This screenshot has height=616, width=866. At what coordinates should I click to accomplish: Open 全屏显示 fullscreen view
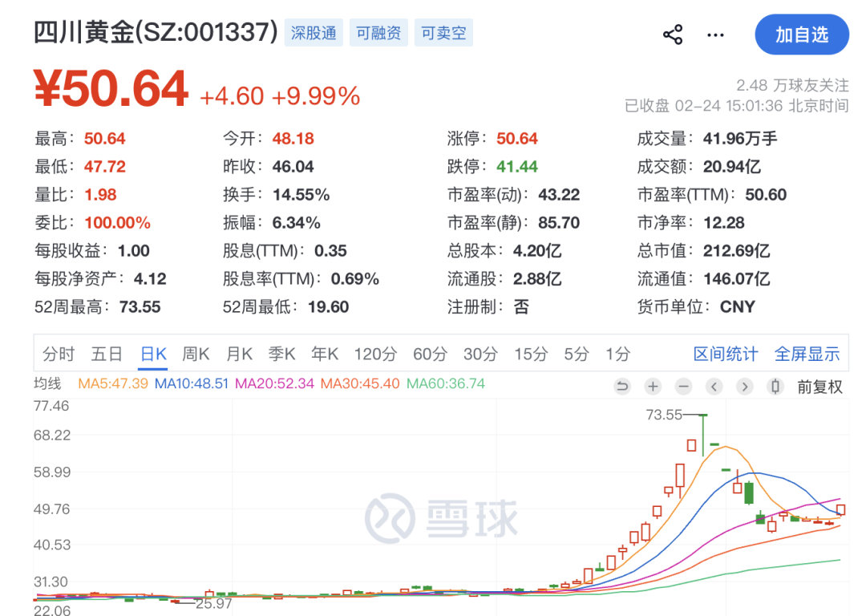click(x=807, y=354)
